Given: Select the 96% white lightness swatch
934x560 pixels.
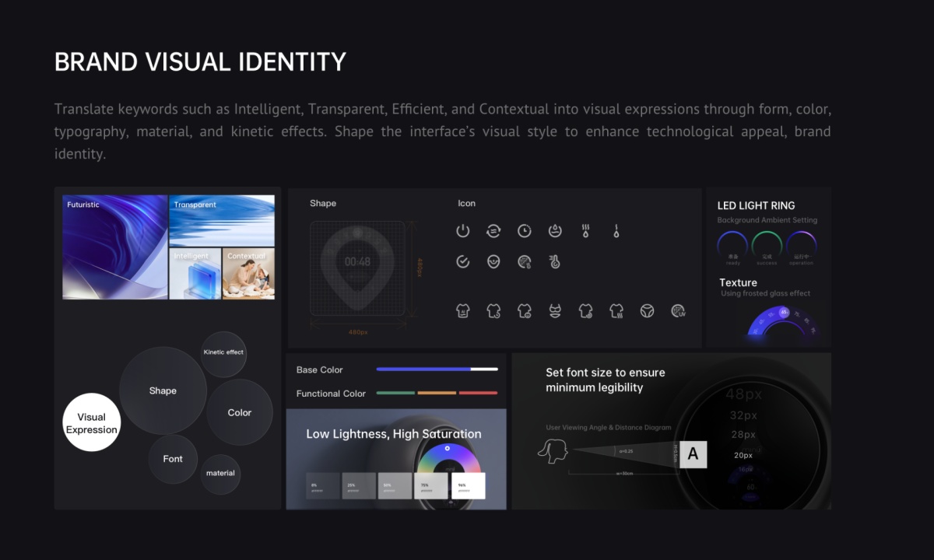Looking at the screenshot, I should (468, 486).
